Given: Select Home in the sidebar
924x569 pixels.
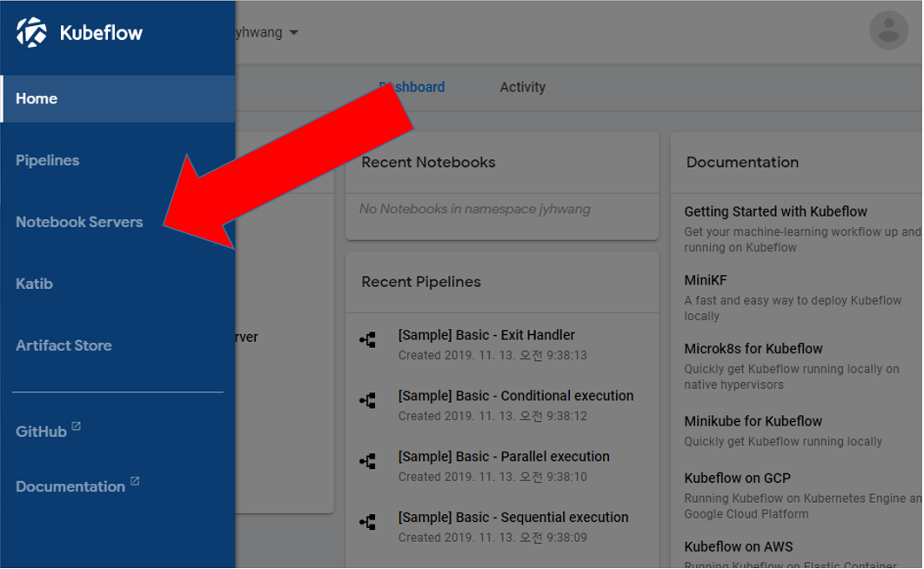Looking at the screenshot, I should (117, 98).
